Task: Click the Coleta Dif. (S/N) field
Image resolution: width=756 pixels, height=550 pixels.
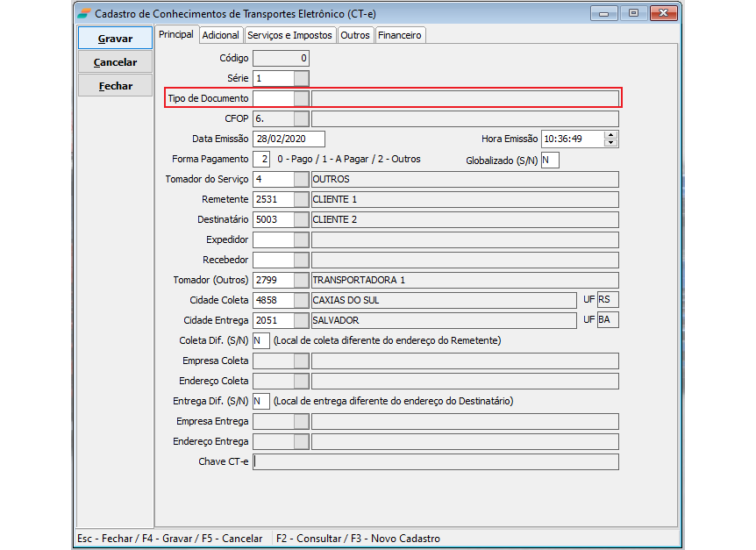Action: click(x=260, y=340)
